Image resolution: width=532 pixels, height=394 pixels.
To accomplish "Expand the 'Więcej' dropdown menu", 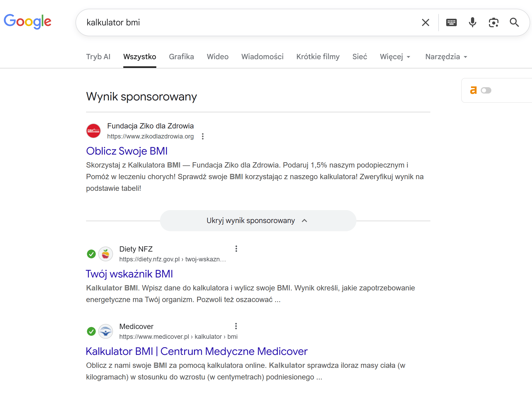I will click(395, 57).
